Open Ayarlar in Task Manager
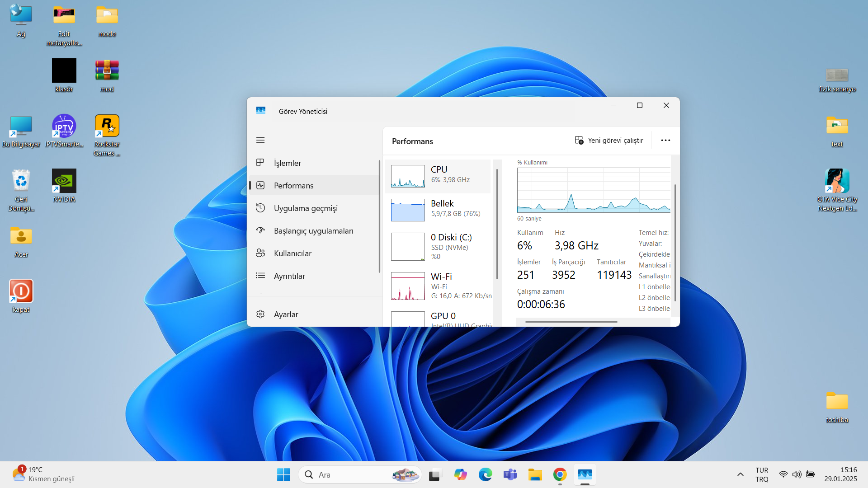 tap(314, 314)
